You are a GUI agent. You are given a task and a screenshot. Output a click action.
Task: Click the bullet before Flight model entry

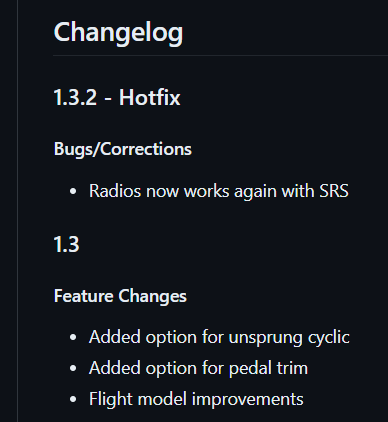pyautogui.click(x=73, y=399)
